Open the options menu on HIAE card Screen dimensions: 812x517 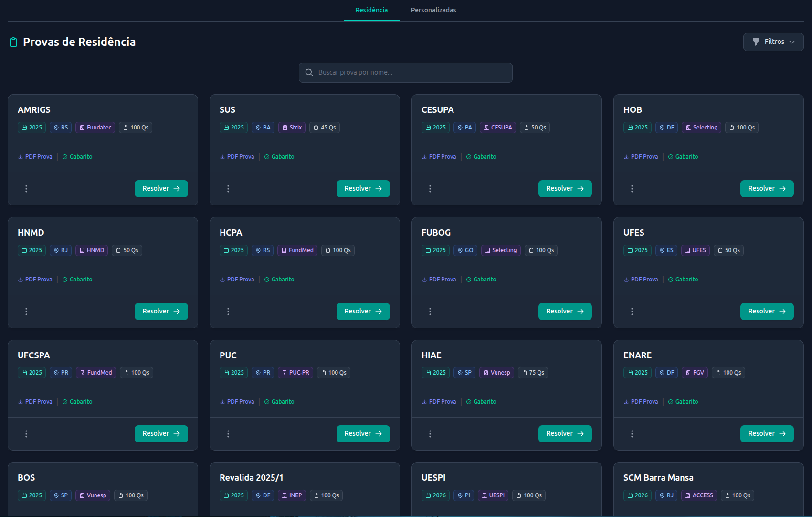coord(430,434)
